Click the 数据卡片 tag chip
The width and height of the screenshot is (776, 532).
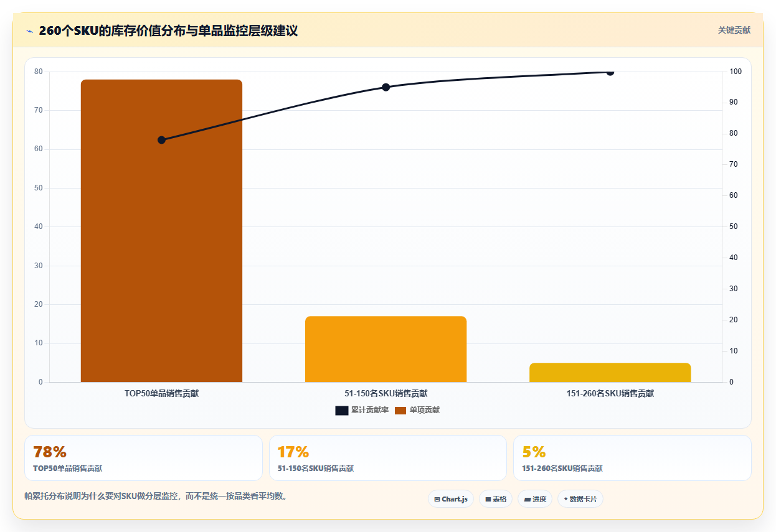click(580, 499)
